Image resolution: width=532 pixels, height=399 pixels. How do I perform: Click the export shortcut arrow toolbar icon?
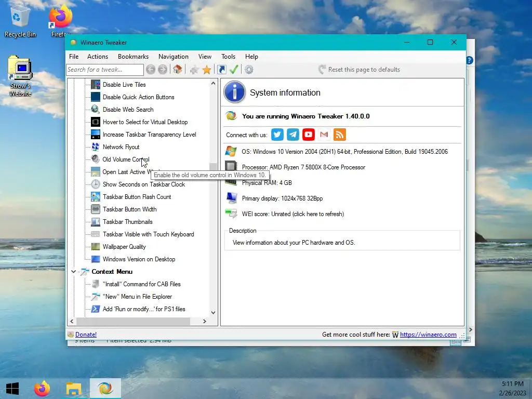[221, 70]
